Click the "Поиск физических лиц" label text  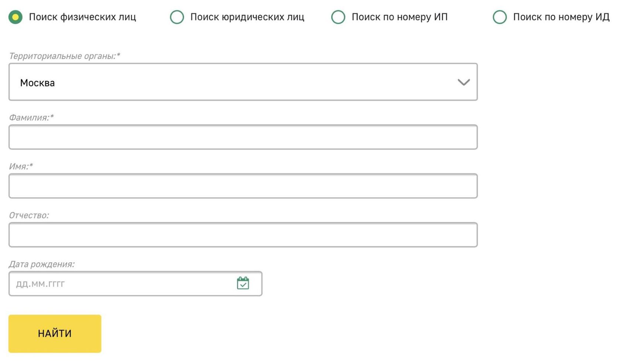click(x=82, y=17)
